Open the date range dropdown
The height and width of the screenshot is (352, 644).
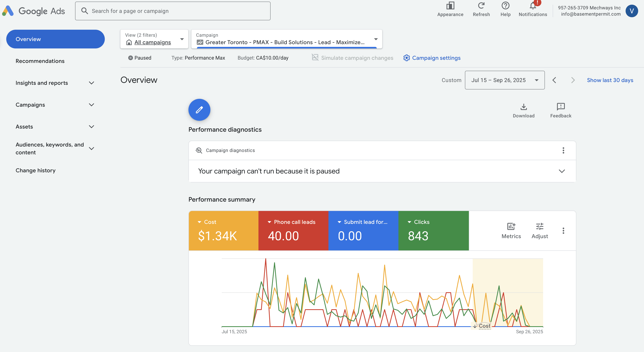(504, 80)
